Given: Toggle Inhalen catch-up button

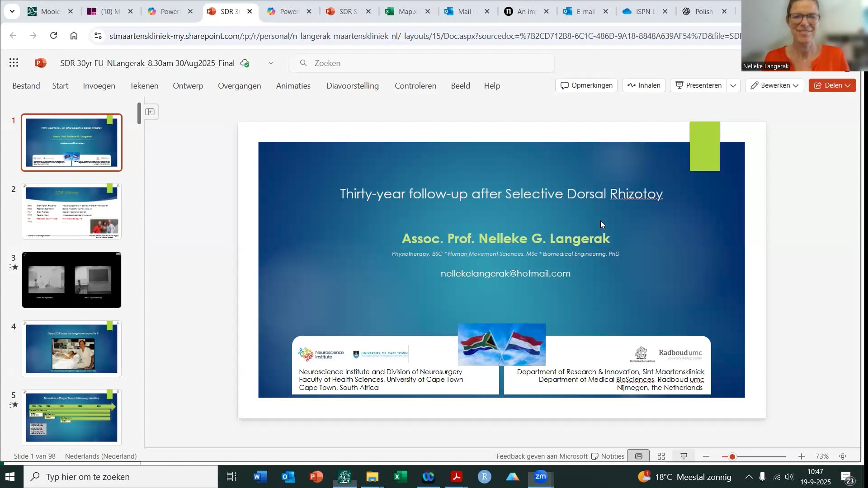Looking at the screenshot, I should 644,85.
